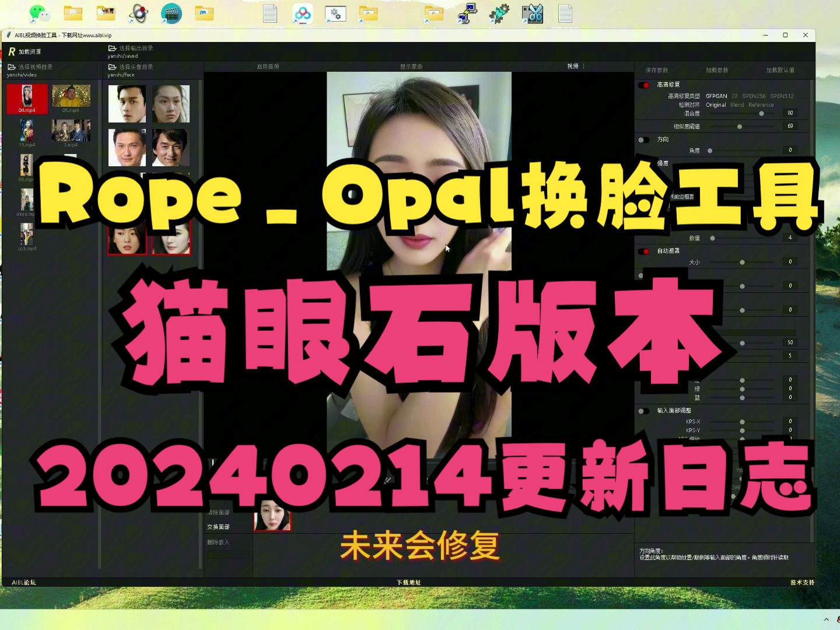
Task: Click 交换面部 swap faces button
Action: coord(218,527)
